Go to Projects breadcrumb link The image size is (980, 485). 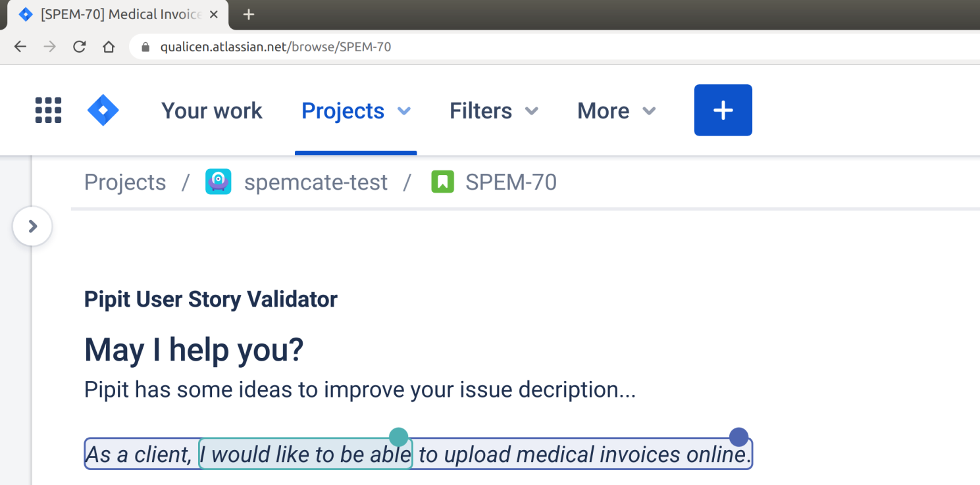click(x=125, y=182)
